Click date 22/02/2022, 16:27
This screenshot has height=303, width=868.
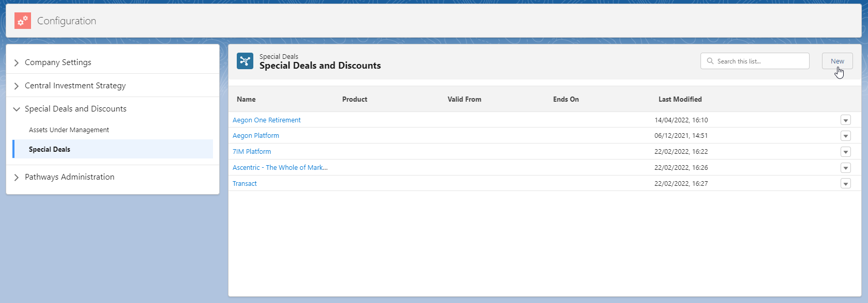tap(681, 184)
